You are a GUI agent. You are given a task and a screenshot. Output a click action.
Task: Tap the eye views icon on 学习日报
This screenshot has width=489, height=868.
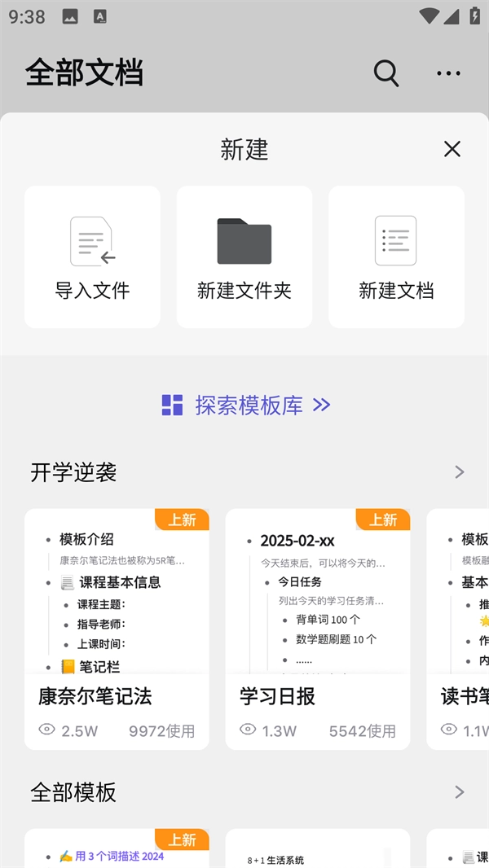click(x=248, y=730)
